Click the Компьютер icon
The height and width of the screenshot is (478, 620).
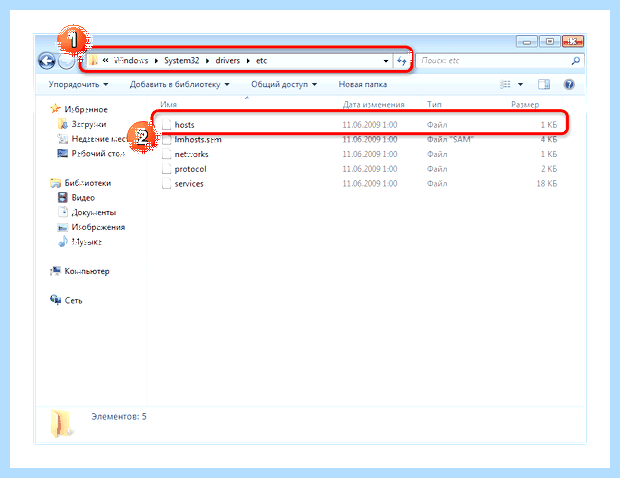click(55, 271)
